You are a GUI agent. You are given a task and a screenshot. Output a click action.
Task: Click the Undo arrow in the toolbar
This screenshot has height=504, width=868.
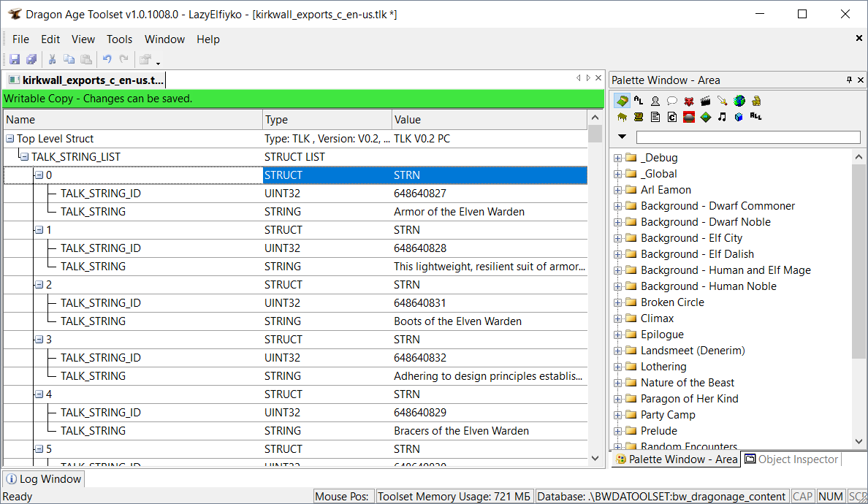coord(107,59)
